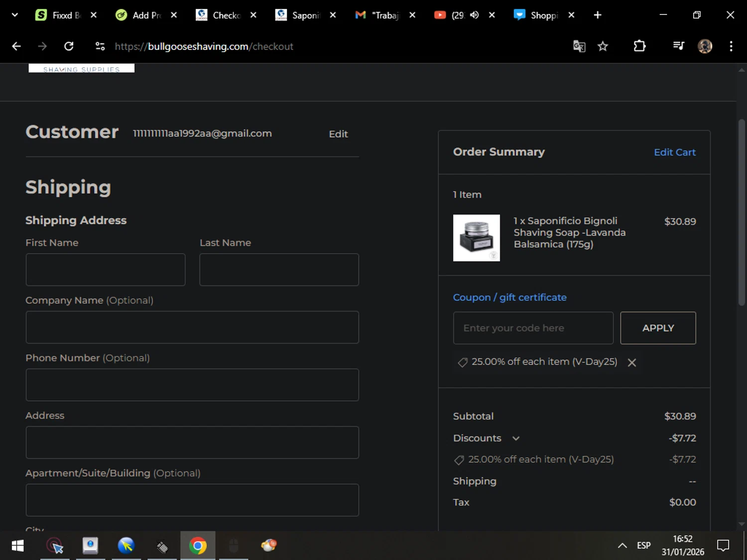
Task: Click the Subtotal $30.89 amount
Action: point(680,416)
